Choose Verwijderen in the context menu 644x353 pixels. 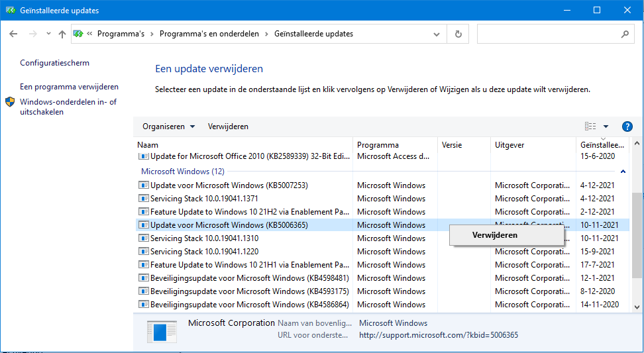[x=506, y=235]
